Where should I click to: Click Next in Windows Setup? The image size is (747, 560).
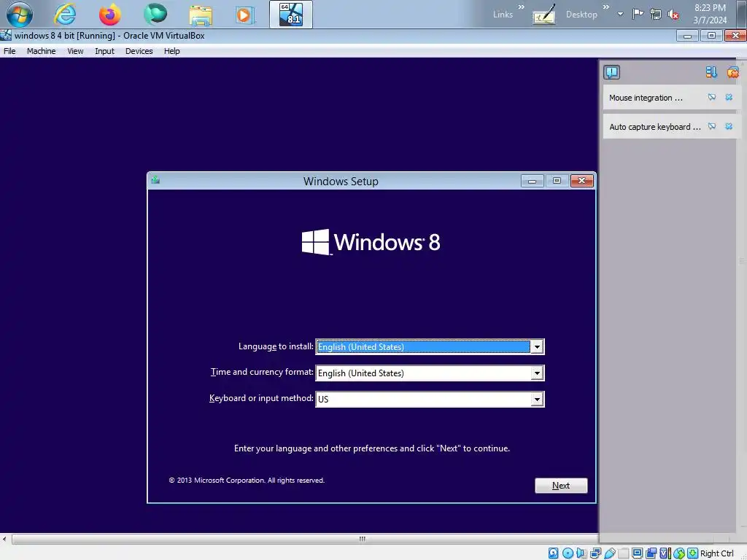point(561,485)
